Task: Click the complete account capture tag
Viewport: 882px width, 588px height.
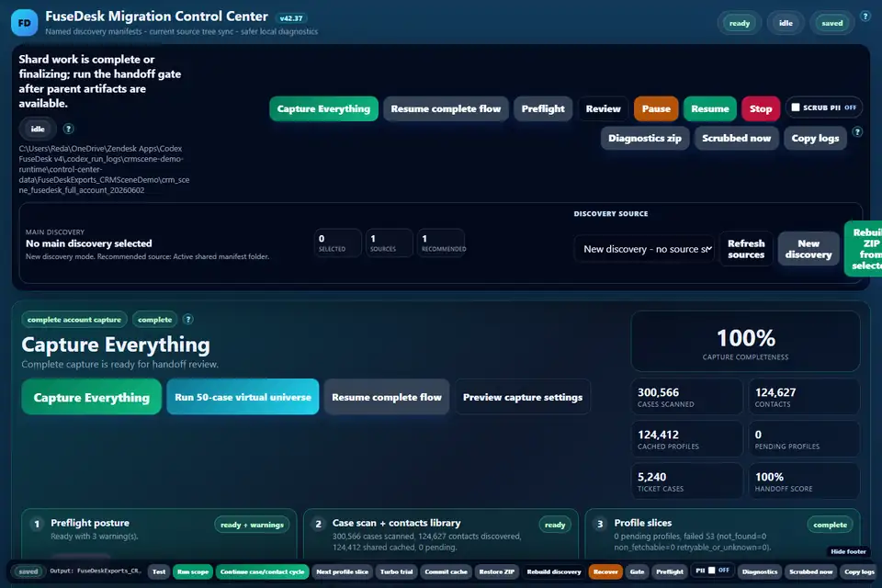Action: tap(74, 320)
